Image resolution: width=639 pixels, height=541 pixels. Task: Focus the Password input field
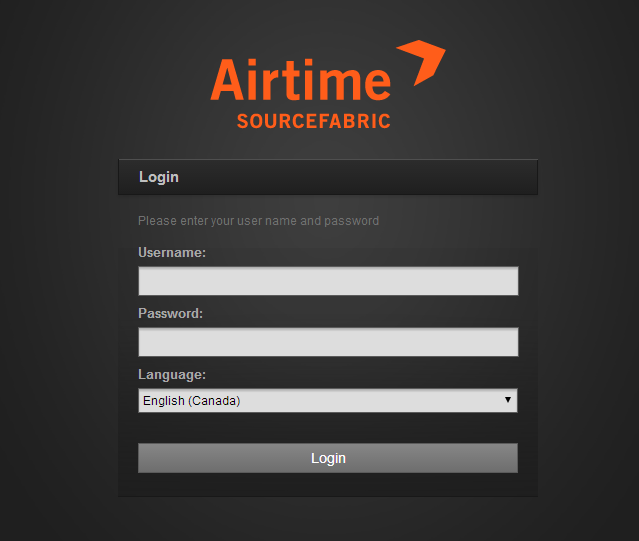coord(328,342)
